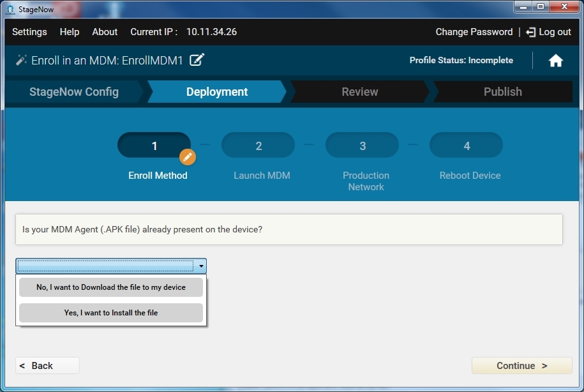Viewport: 584px width, 392px height.
Task: Click the StageNow app icon in title bar
Action: tap(10, 9)
